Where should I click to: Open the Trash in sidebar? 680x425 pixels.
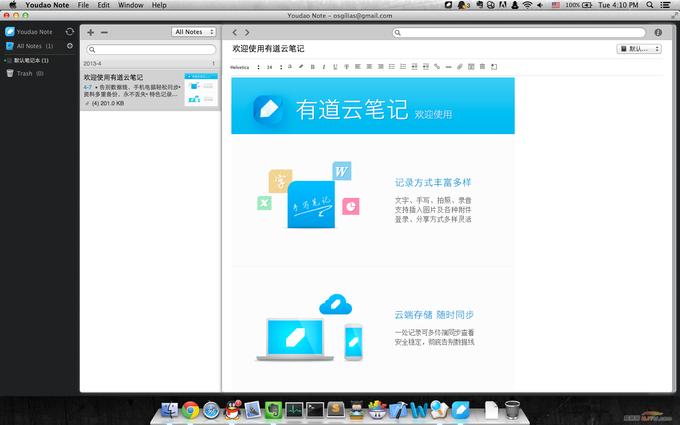coord(24,73)
